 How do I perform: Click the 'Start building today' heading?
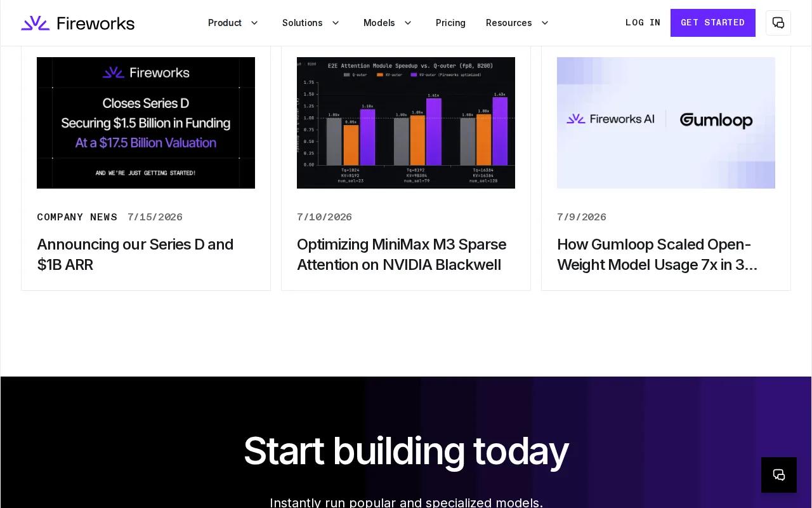[406, 451]
